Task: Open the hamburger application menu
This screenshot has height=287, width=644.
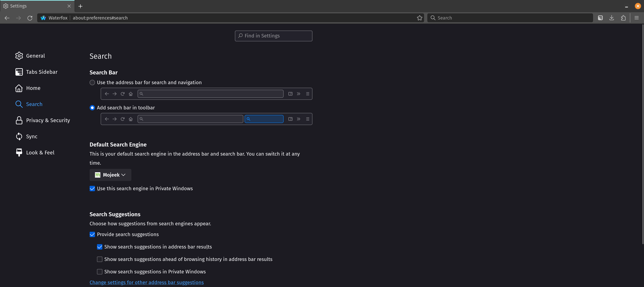Action: [x=636, y=18]
